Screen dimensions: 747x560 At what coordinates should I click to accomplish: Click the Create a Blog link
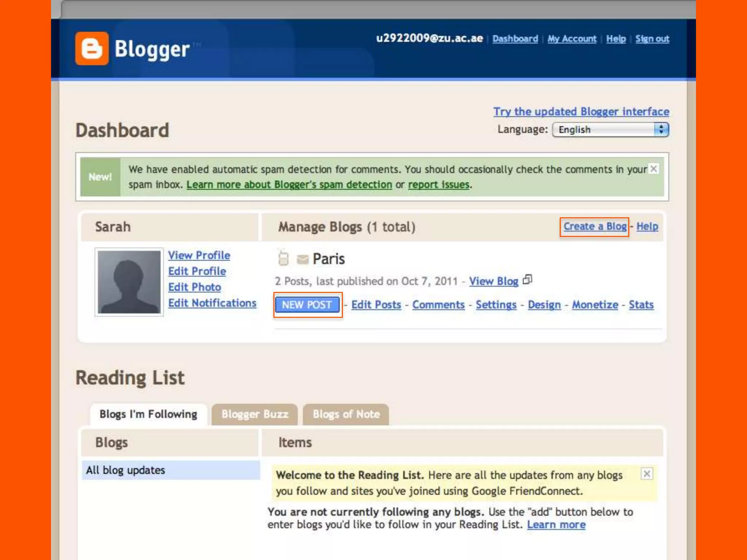[595, 226]
